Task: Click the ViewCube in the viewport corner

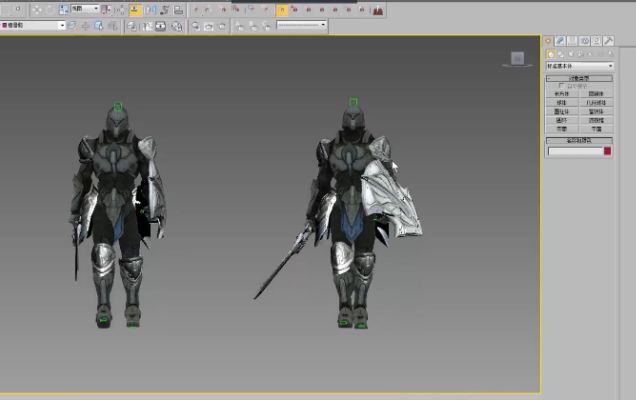Action: tap(517, 59)
